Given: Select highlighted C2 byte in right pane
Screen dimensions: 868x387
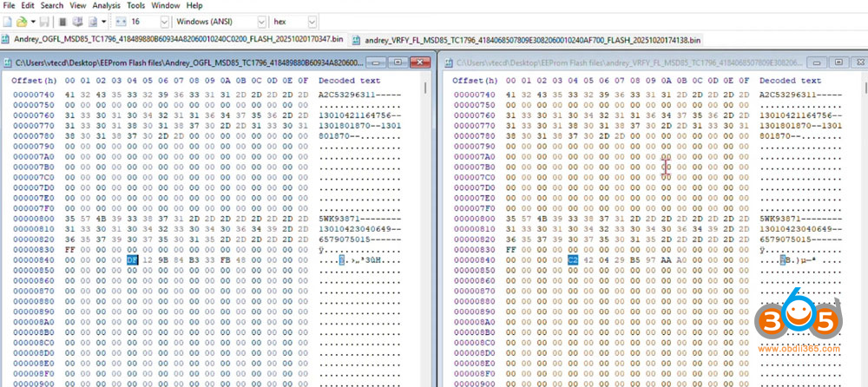Looking at the screenshot, I should 574,259.
